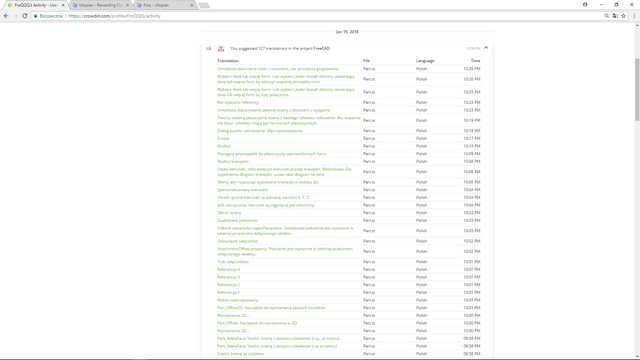Open the 'Odsunięcie załącznika' translation link
The image size is (640, 360).
pyautogui.click(x=237, y=241)
